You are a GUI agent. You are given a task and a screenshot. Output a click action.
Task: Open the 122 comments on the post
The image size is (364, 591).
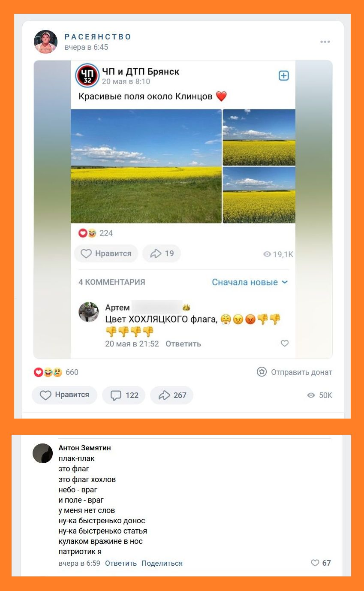pos(124,395)
